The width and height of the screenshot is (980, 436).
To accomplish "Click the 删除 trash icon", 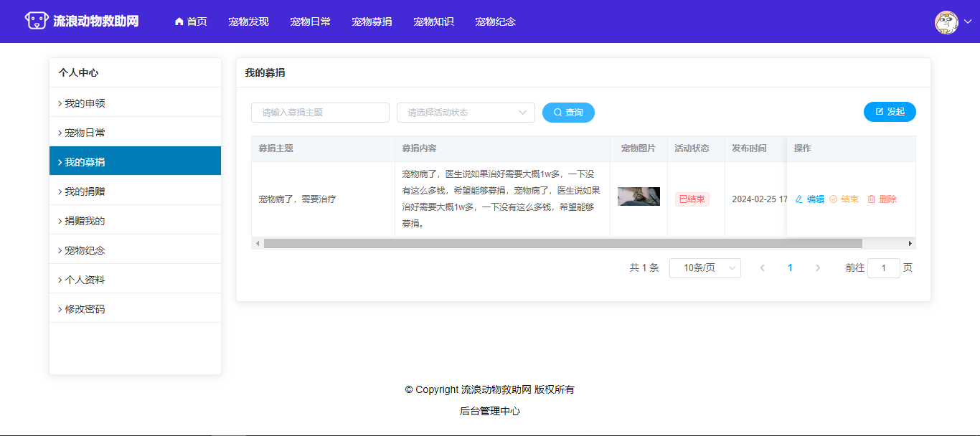I will pyautogui.click(x=872, y=199).
